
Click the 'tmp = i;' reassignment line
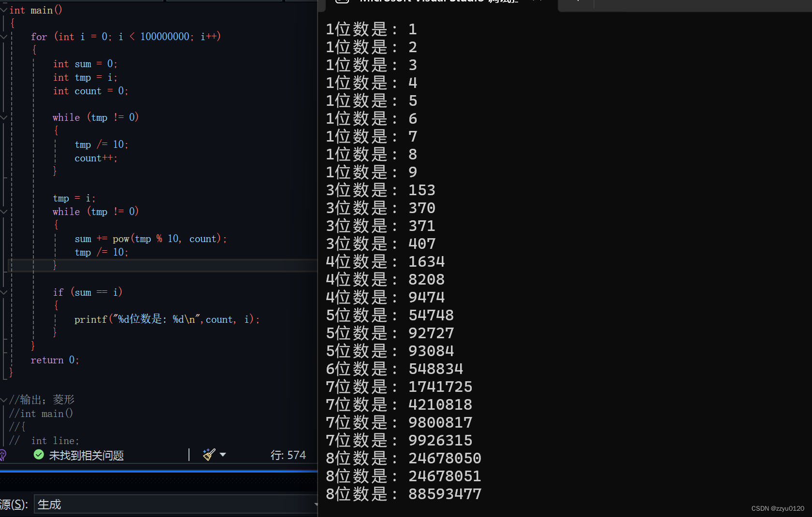[x=74, y=198]
